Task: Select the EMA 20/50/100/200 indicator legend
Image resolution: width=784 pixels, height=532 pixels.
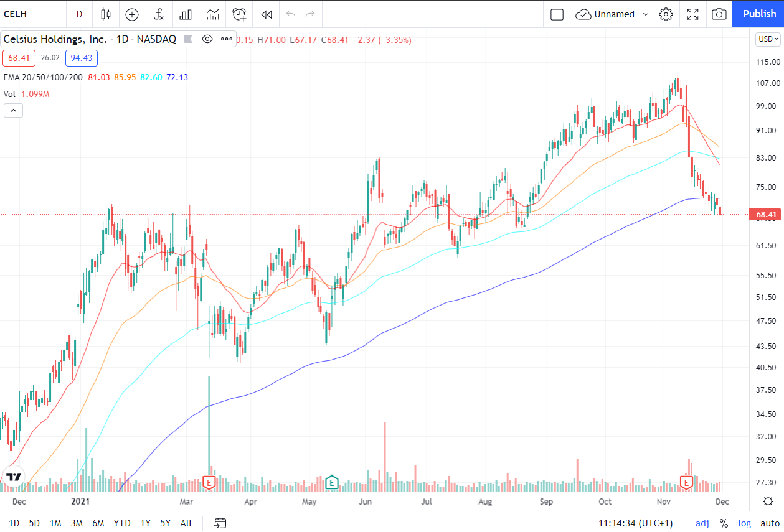Action: click(43, 77)
